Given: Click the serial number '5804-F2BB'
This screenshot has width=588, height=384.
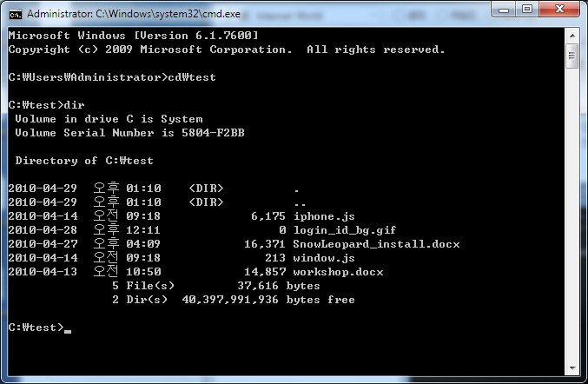Looking at the screenshot, I should 213,133.
